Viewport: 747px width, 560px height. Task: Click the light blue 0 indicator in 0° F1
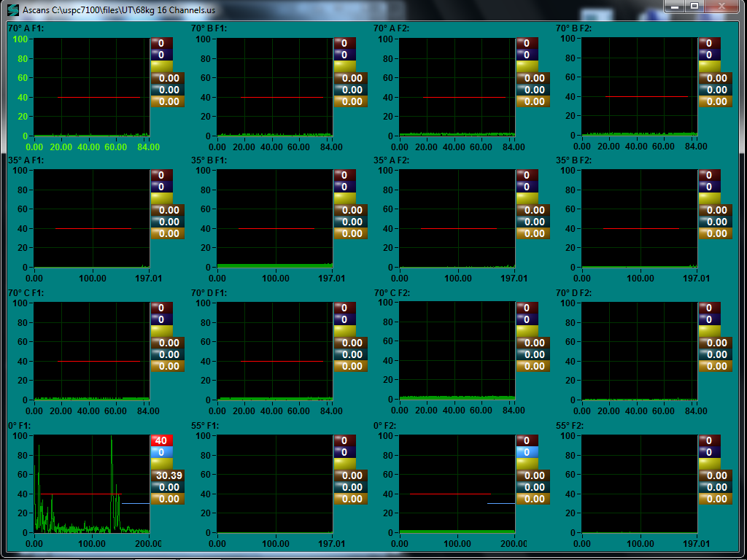(x=161, y=452)
